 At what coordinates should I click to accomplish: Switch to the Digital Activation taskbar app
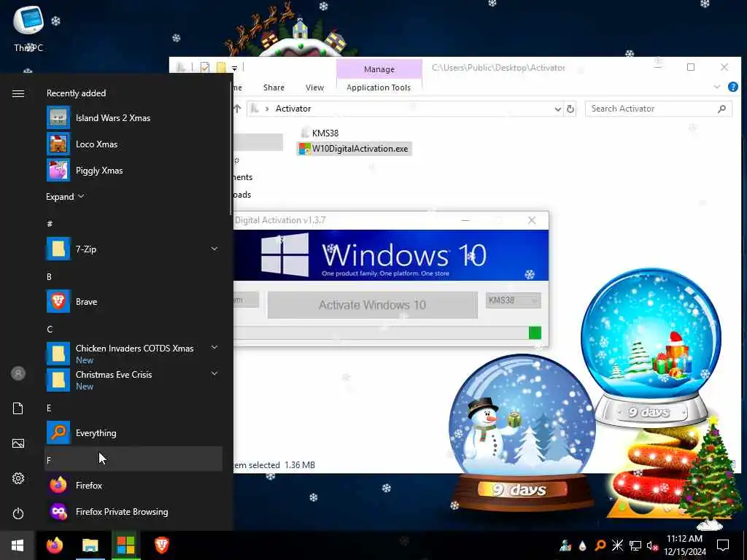tap(125, 545)
